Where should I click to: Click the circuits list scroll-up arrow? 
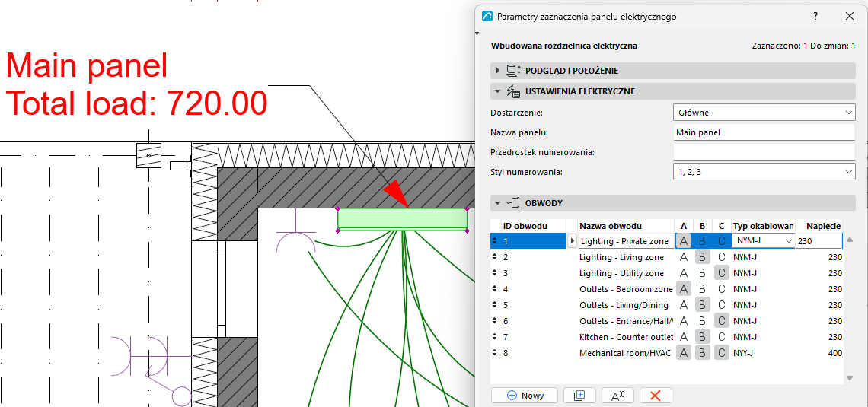pos(850,240)
